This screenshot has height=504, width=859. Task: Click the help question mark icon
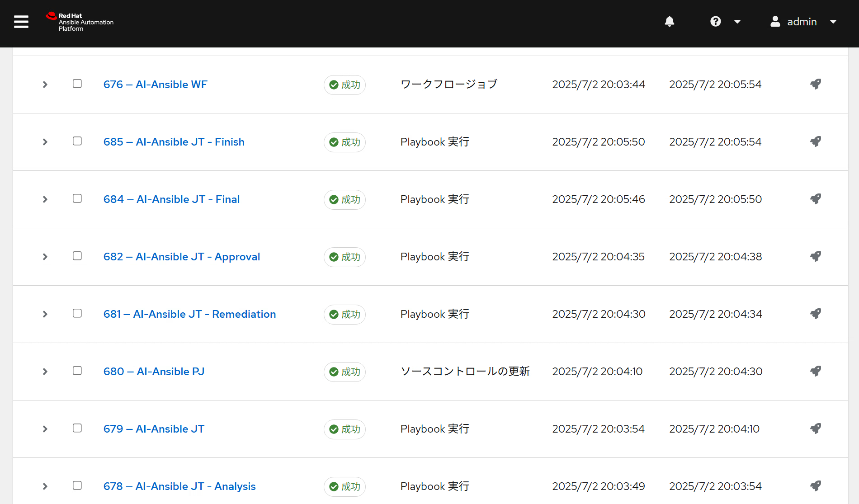[x=715, y=21]
